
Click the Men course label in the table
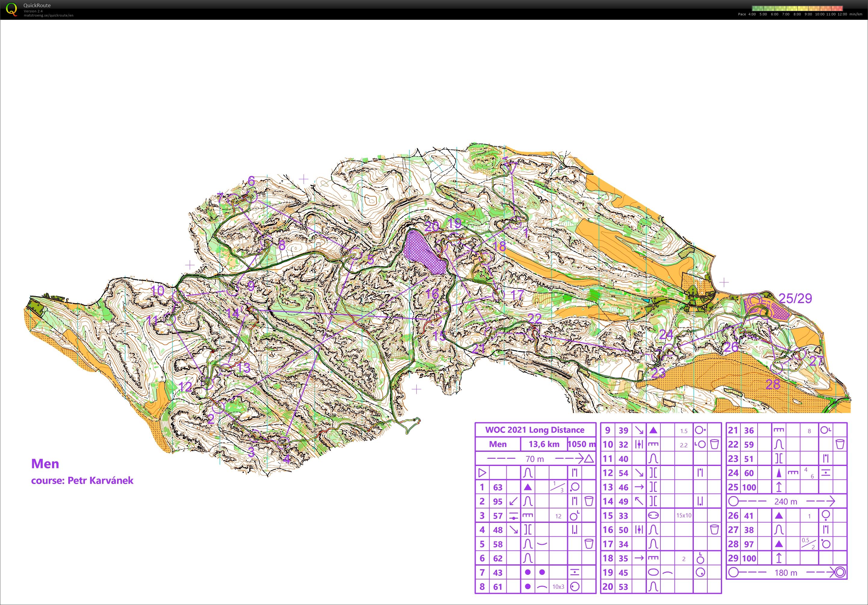498,445
